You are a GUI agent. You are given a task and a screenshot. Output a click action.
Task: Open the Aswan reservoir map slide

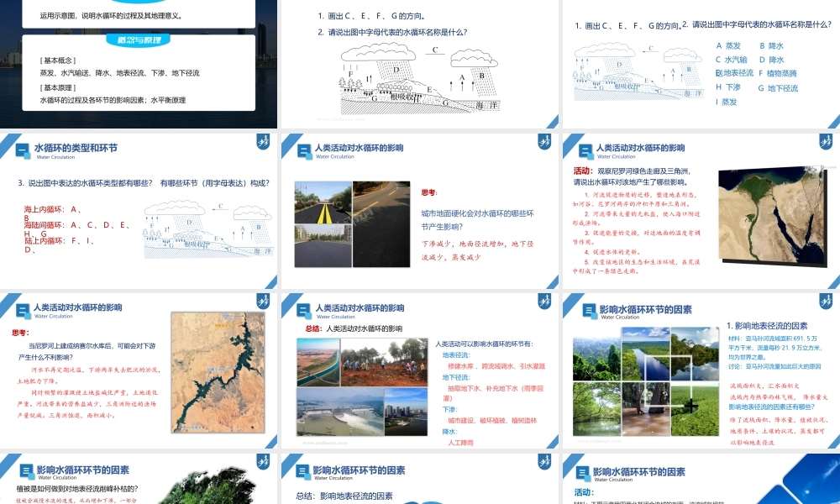point(139,370)
